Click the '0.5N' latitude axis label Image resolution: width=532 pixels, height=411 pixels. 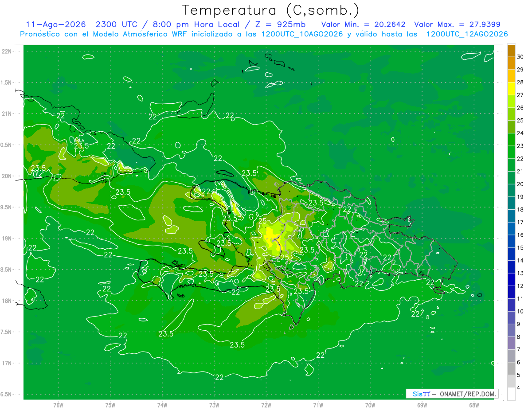pyautogui.click(x=7, y=145)
